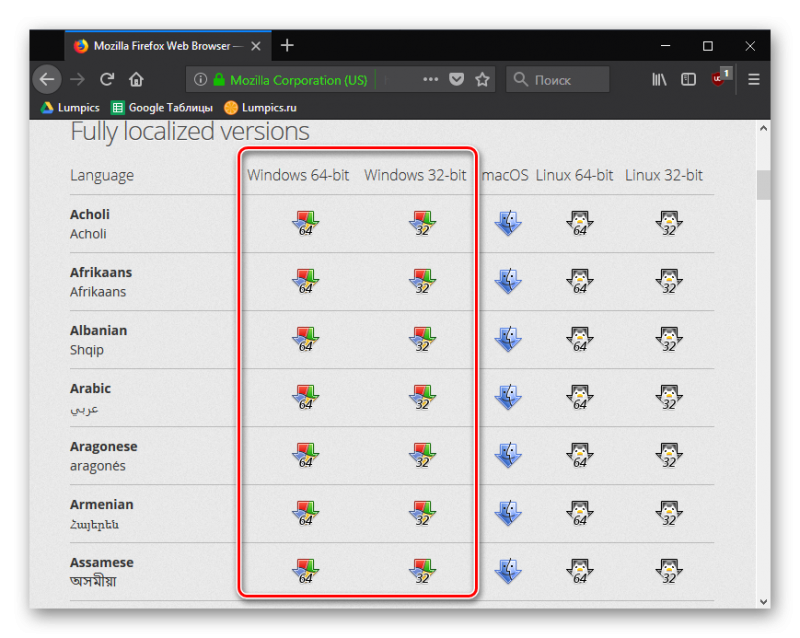Download Albanian Linux 32-bit build
The width and height of the screenshot is (800, 638).
tap(669, 339)
